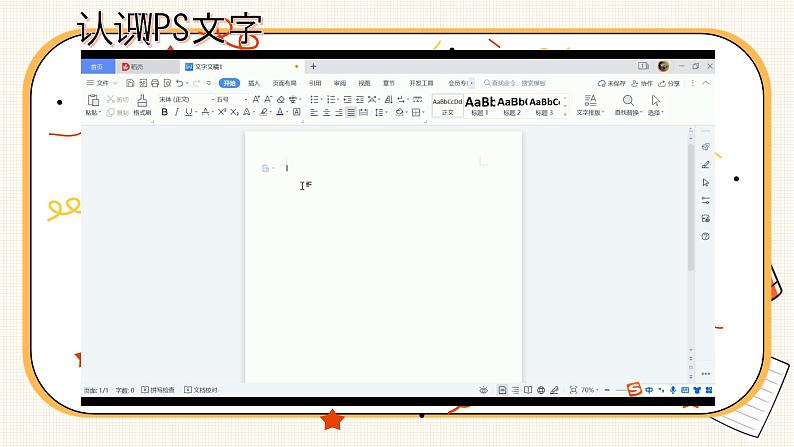794x447 pixels.
Task: Open the font size dropdown
Action: [x=246, y=100]
